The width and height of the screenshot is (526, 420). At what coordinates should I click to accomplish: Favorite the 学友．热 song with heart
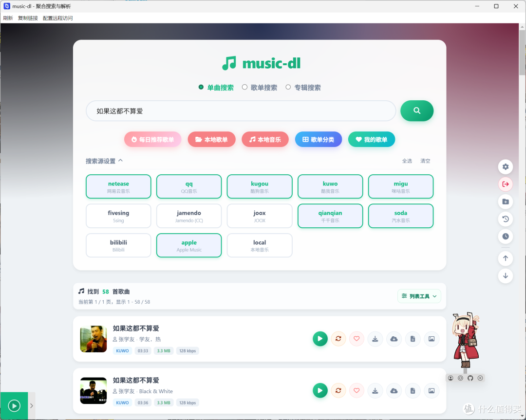[x=357, y=339]
